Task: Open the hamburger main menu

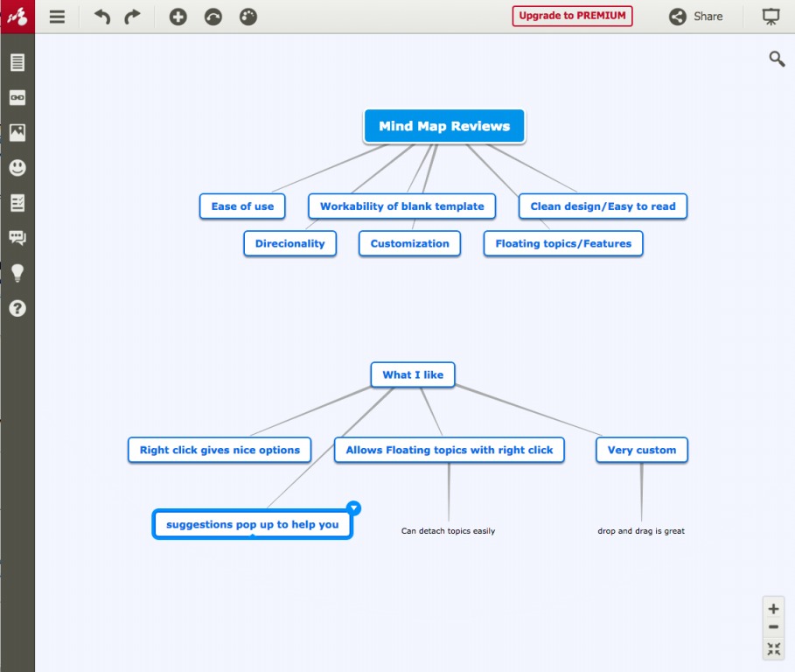Action: coord(57,17)
